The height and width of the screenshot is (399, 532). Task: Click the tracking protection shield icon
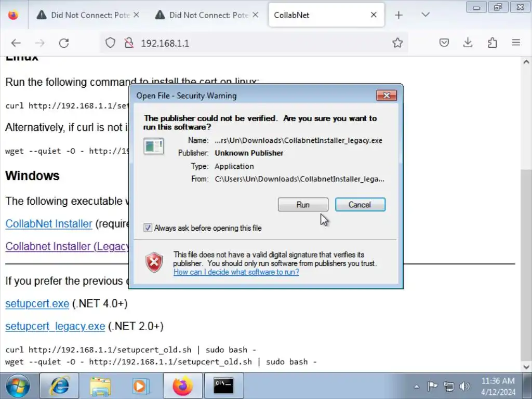pyautogui.click(x=110, y=43)
